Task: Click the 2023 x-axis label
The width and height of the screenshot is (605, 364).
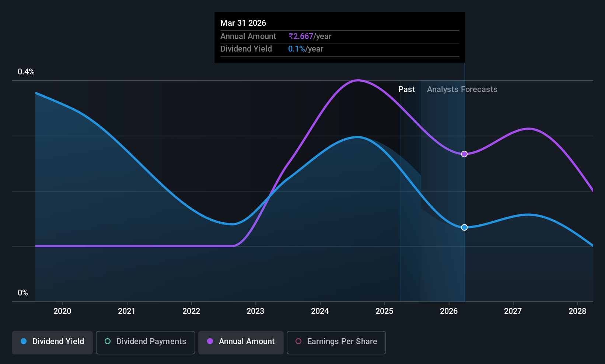Action: (255, 311)
